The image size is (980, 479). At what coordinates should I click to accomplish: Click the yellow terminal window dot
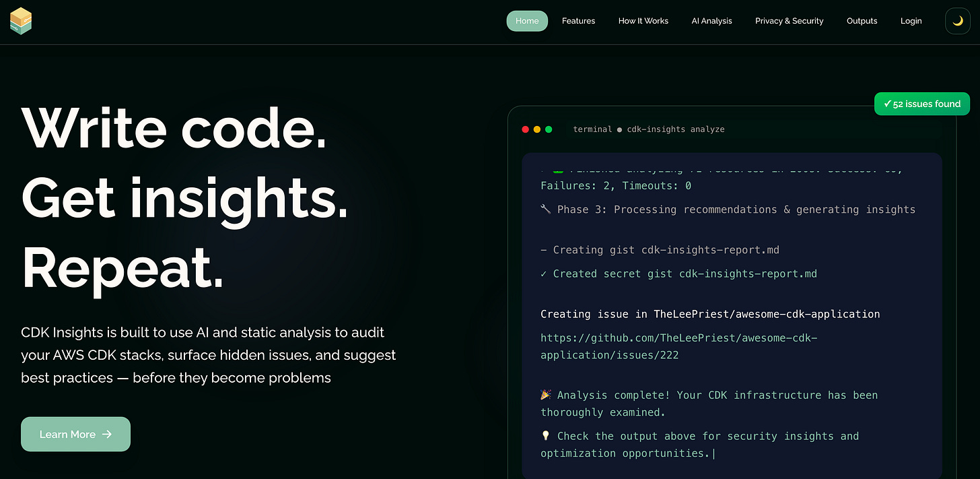tap(537, 129)
